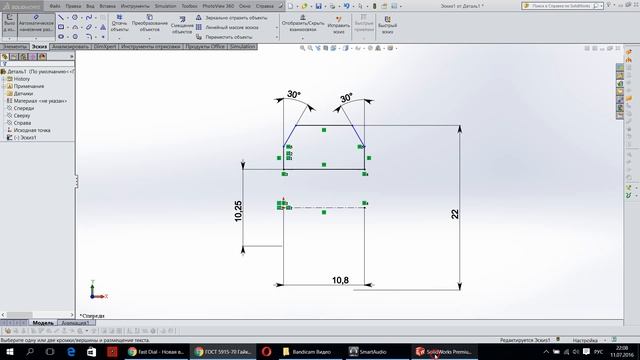Switch to the Элементы ribbon tab
Viewport: 640px width, 360px height.
[15, 47]
